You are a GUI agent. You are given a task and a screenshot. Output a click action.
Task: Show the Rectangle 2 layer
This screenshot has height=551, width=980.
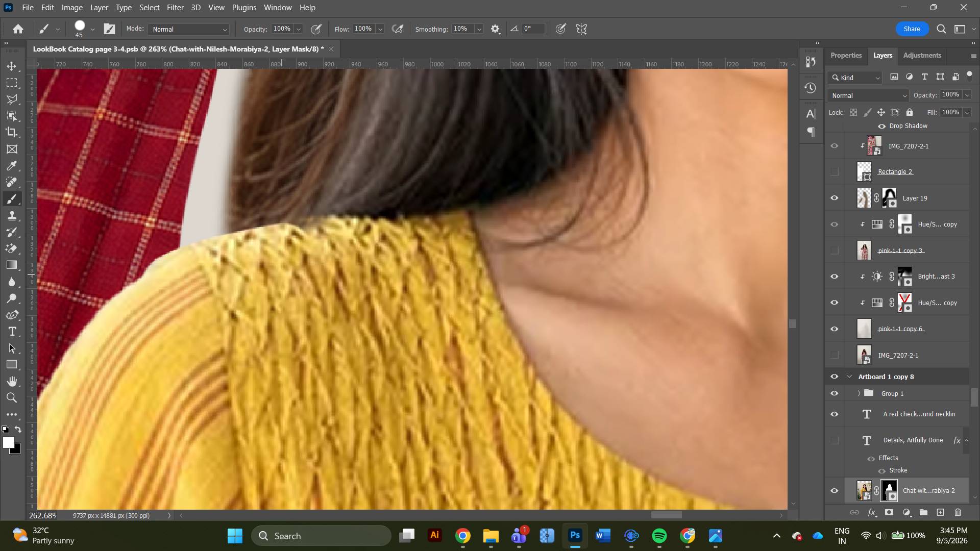click(835, 172)
